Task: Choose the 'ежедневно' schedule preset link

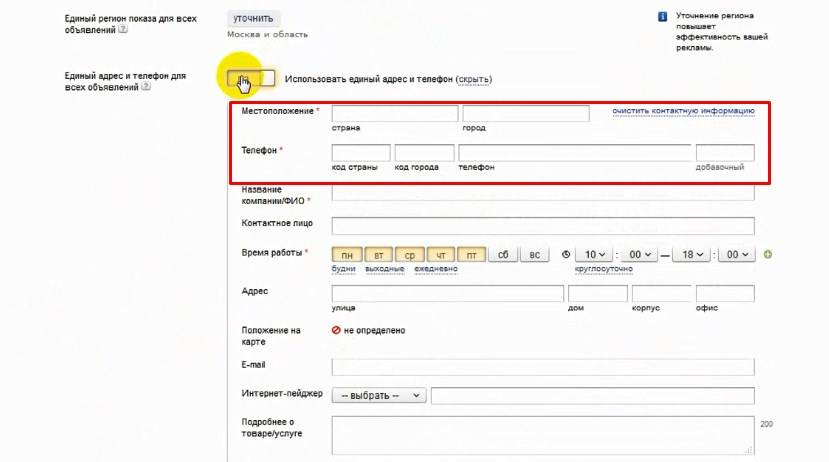Action: tap(436, 269)
